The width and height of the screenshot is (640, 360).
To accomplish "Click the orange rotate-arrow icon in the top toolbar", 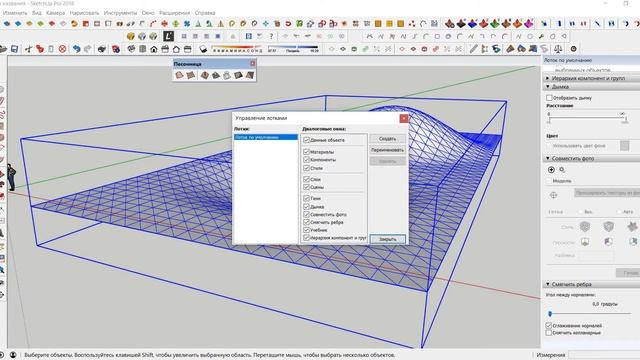I will click(74, 24).
